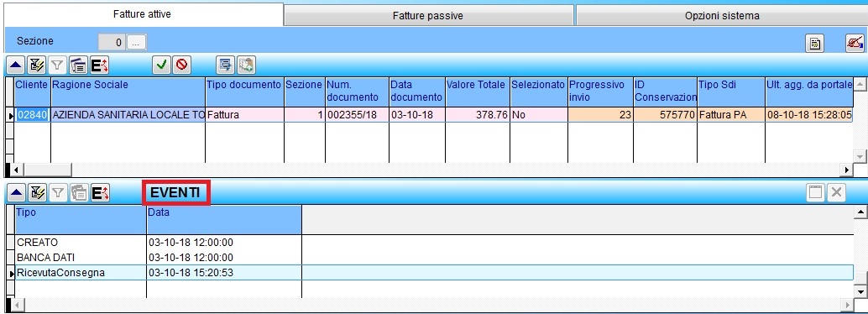868x314 pixels.
Task: Click the Ult. agg. da portale header
Action: click(808, 92)
